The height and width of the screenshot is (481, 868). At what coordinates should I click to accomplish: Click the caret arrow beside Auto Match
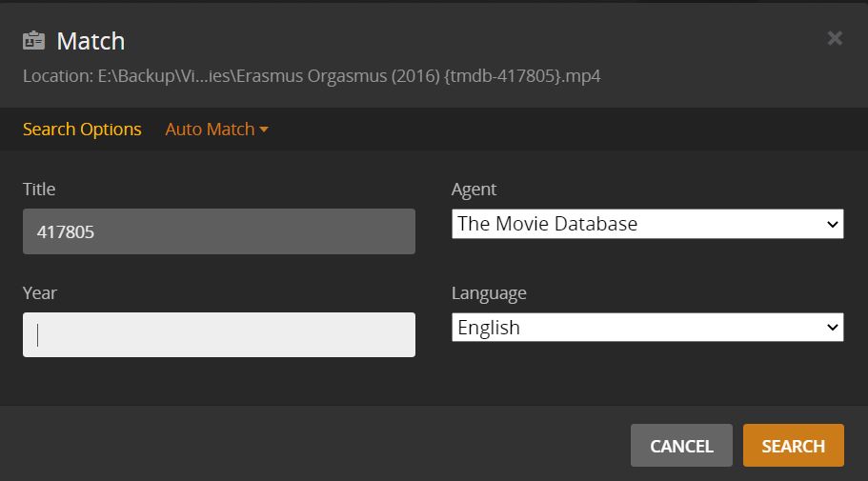pyautogui.click(x=264, y=130)
